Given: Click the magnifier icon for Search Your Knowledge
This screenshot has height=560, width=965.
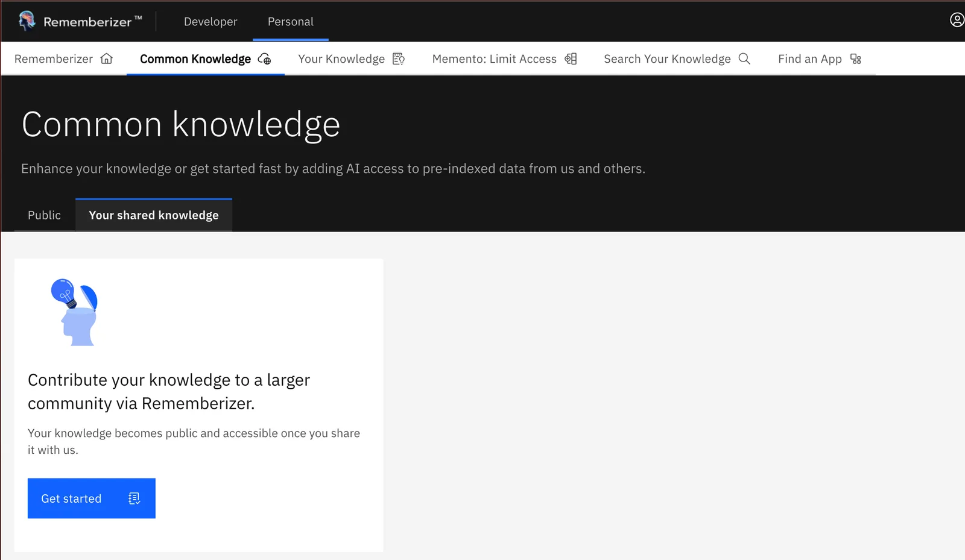Looking at the screenshot, I should pyautogui.click(x=744, y=58).
